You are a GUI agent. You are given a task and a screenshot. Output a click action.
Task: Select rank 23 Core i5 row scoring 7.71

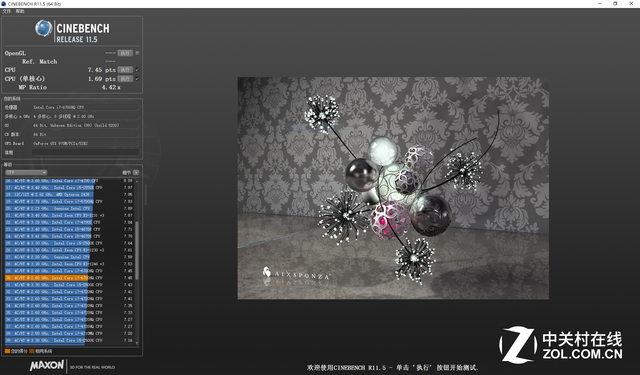69,229
